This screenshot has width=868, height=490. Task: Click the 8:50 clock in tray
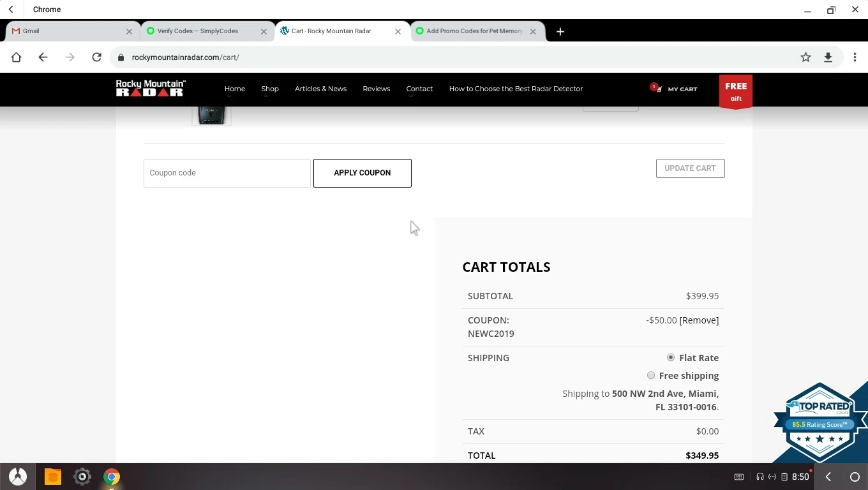800,477
